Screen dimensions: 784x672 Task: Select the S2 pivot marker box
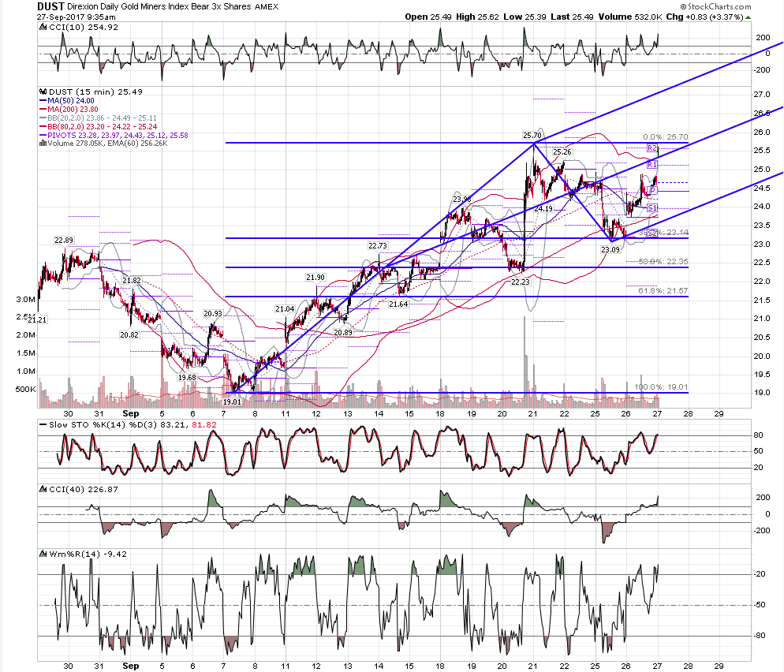click(x=652, y=233)
